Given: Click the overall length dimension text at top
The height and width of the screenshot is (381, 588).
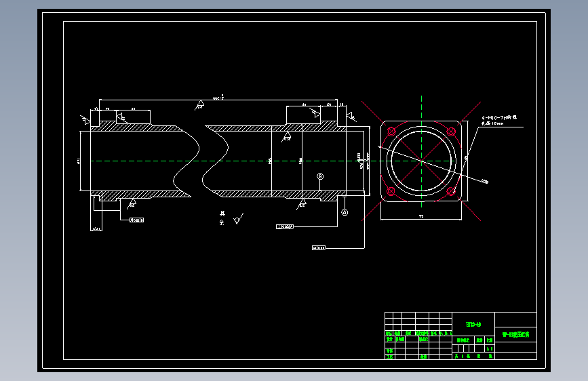Looking at the screenshot, I should pos(218,98).
